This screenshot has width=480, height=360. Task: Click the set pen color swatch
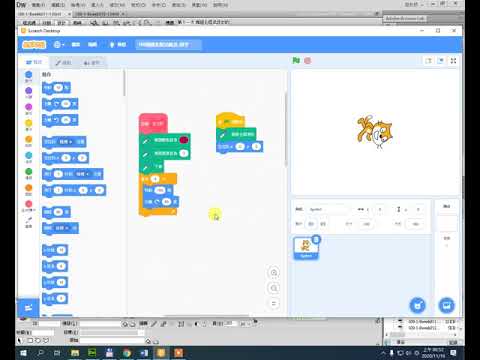[184, 140]
